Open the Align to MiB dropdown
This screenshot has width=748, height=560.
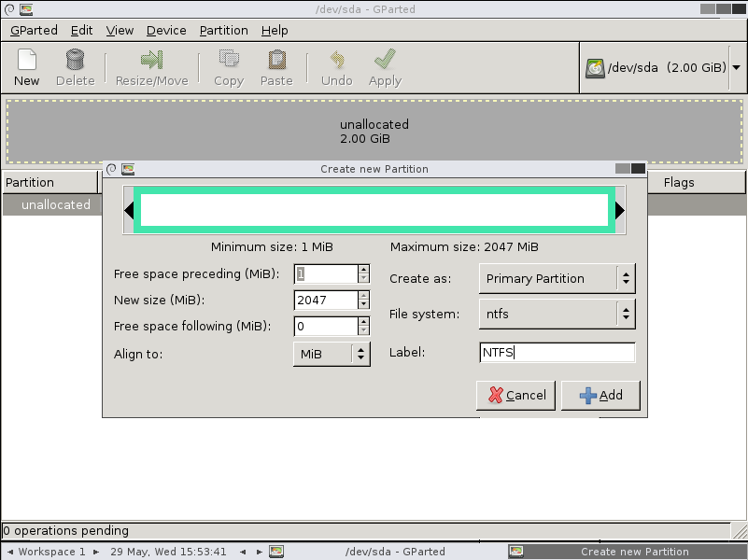pyautogui.click(x=332, y=354)
